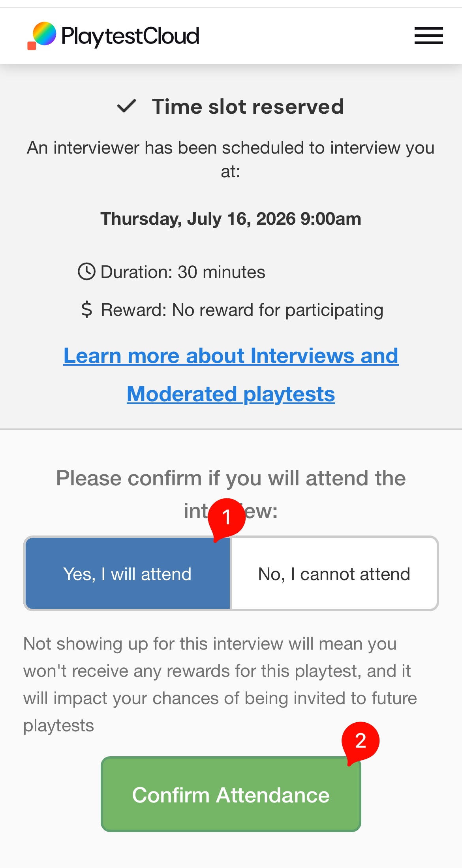Click the "An interviewer has been scheduled" message

tap(231, 160)
